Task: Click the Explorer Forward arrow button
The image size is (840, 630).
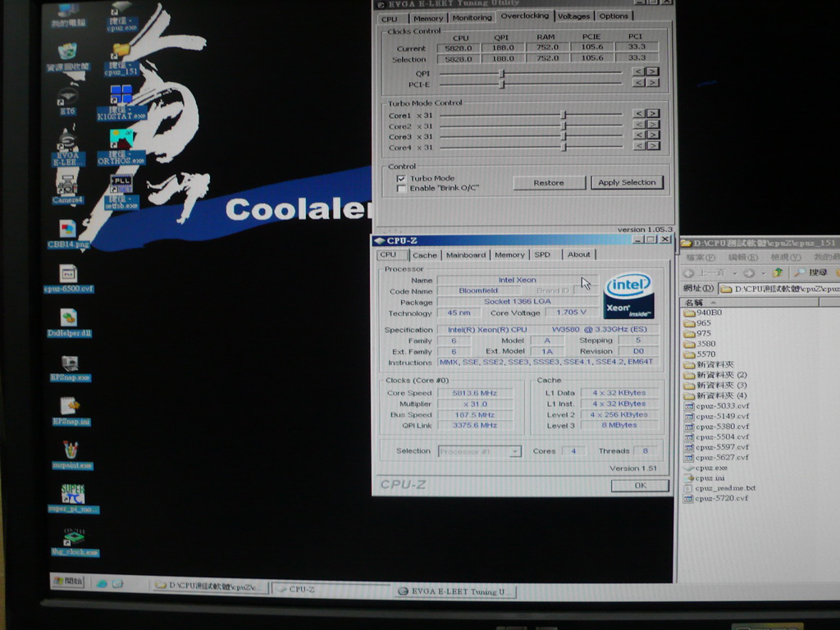Action: pos(750,273)
